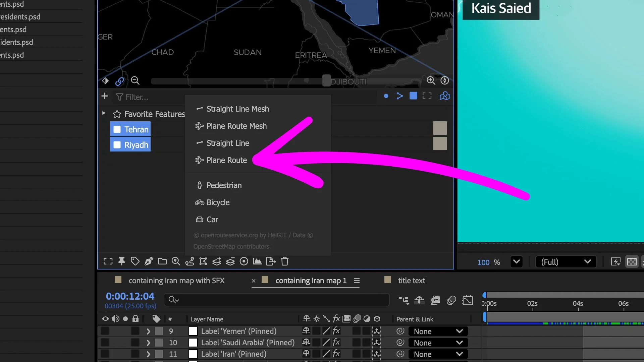Open Parent dropdown for Label 'Iran' layer

pos(438,354)
